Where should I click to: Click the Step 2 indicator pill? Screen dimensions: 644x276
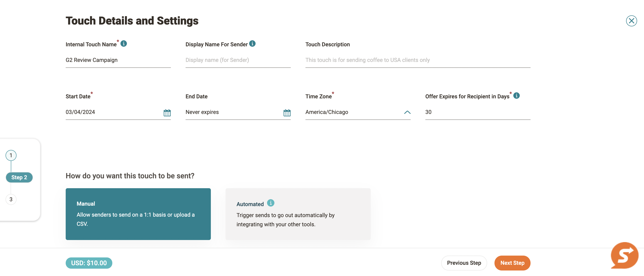[19, 177]
